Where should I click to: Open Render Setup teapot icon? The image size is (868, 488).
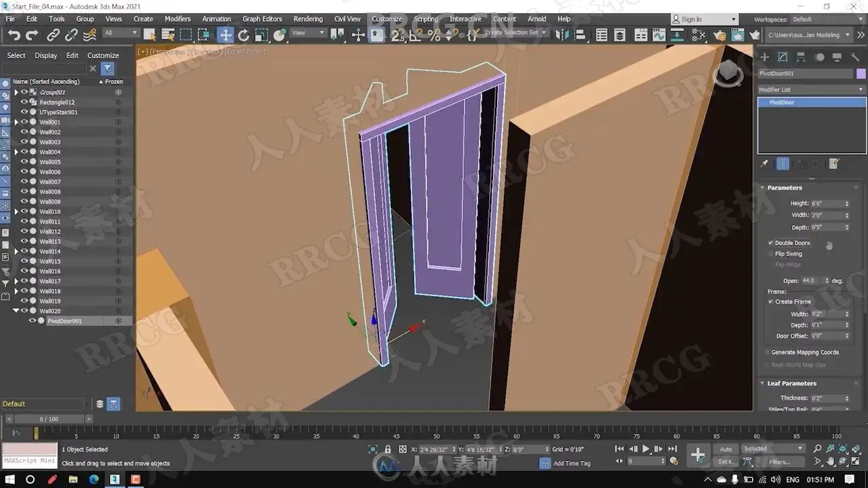[x=719, y=35]
